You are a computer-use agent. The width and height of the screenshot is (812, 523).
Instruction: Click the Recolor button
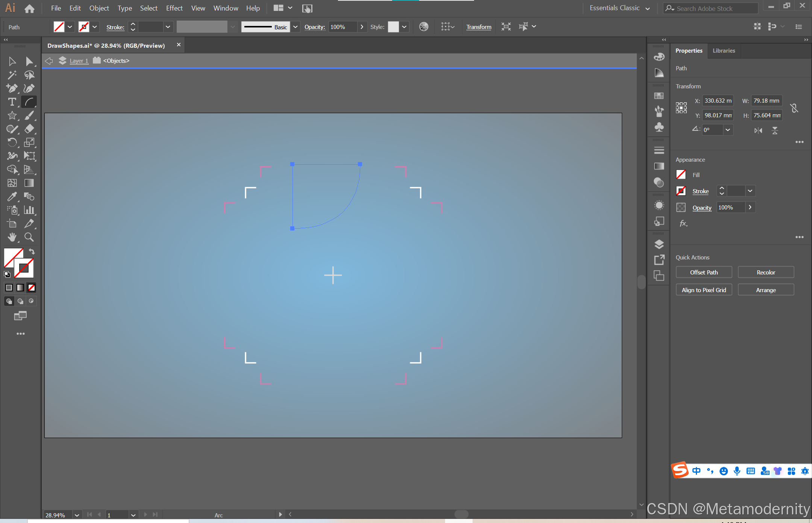coord(766,272)
